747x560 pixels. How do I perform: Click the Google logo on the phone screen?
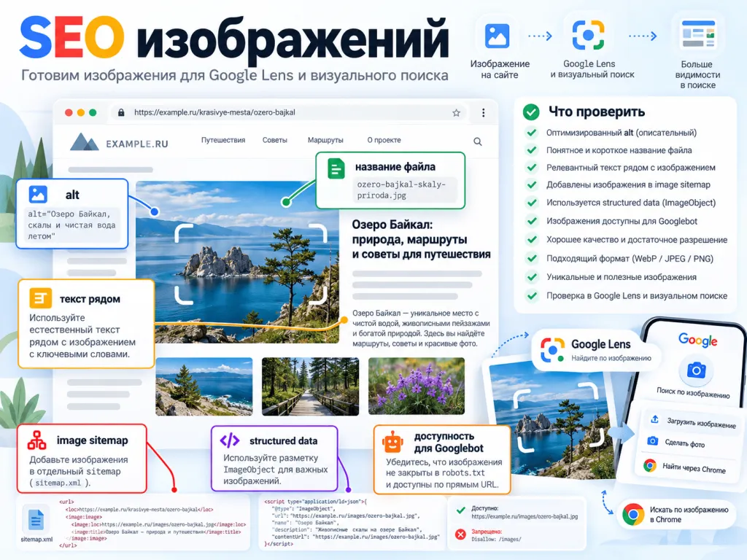(x=698, y=340)
